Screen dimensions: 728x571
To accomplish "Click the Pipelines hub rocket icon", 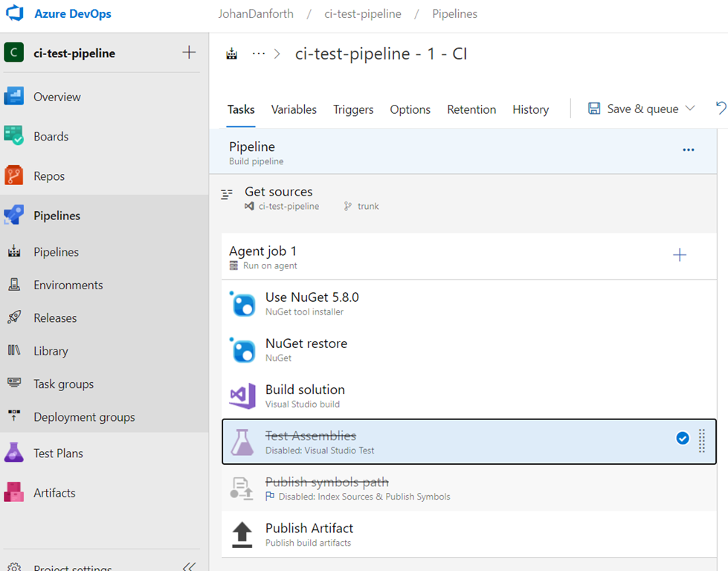I will (14, 215).
